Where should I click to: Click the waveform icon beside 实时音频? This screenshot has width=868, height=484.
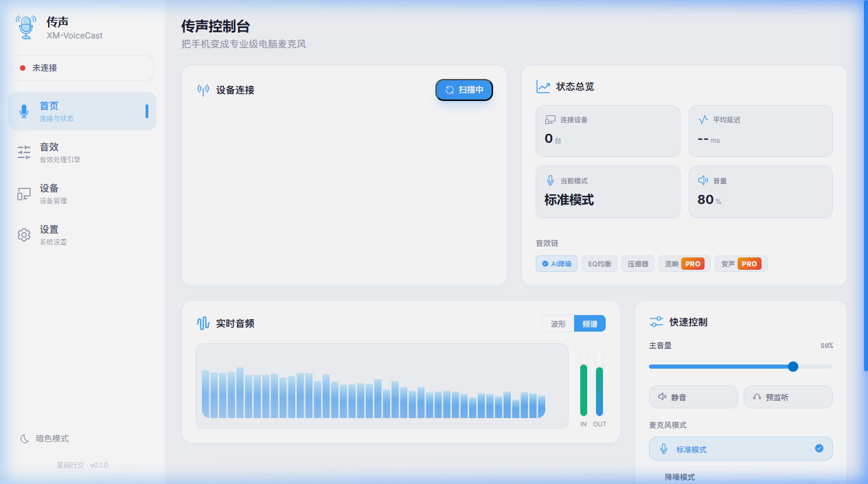tap(203, 323)
